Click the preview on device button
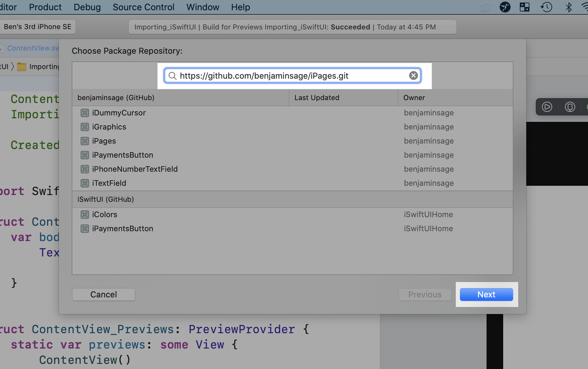The width and height of the screenshot is (588, 369). pyautogui.click(x=570, y=106)
